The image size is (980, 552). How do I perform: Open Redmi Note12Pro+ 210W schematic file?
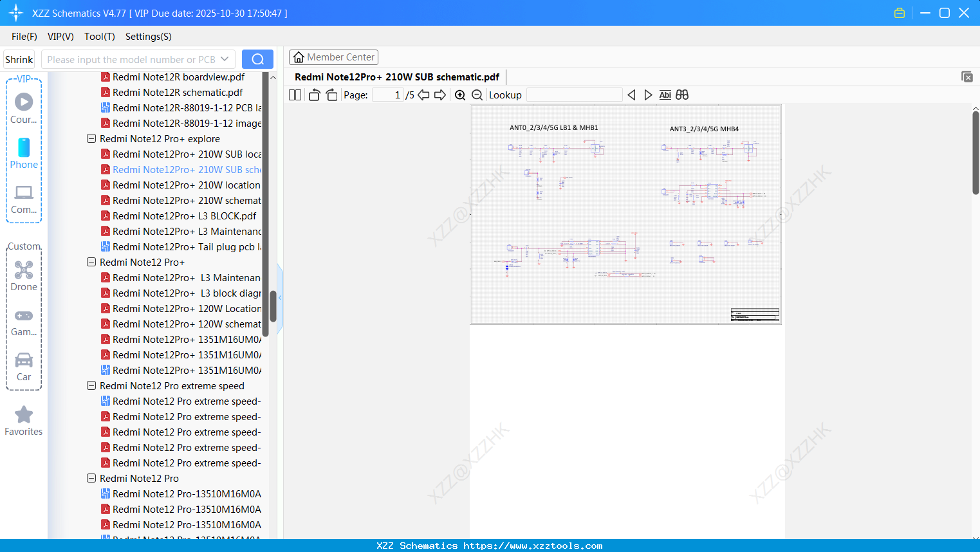pos(181,201)
